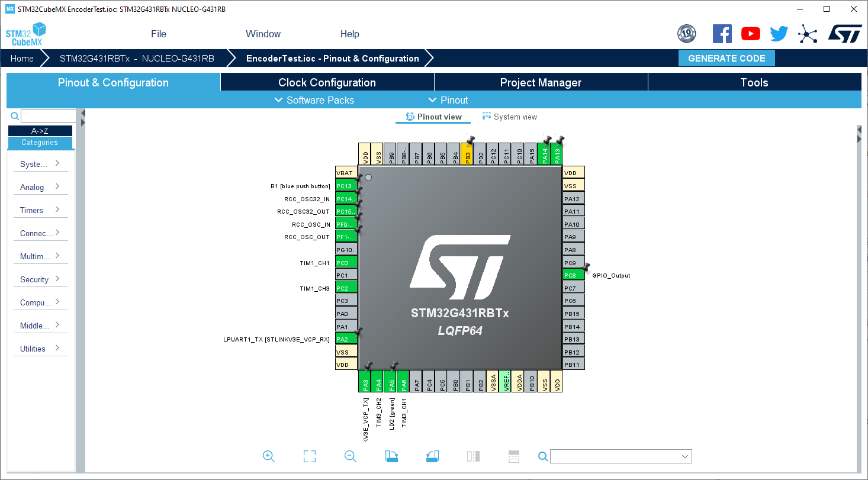Select best fit view of the pinout

309,456
